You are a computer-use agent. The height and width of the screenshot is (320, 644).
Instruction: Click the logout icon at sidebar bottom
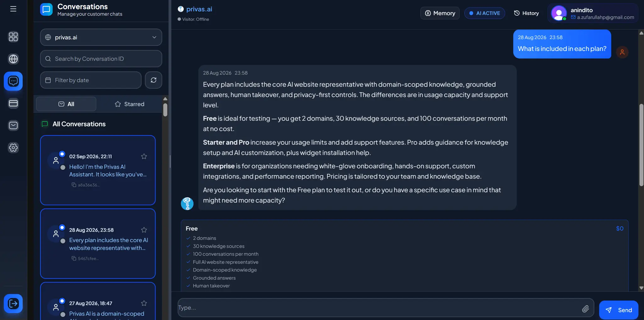coord(13,304)
